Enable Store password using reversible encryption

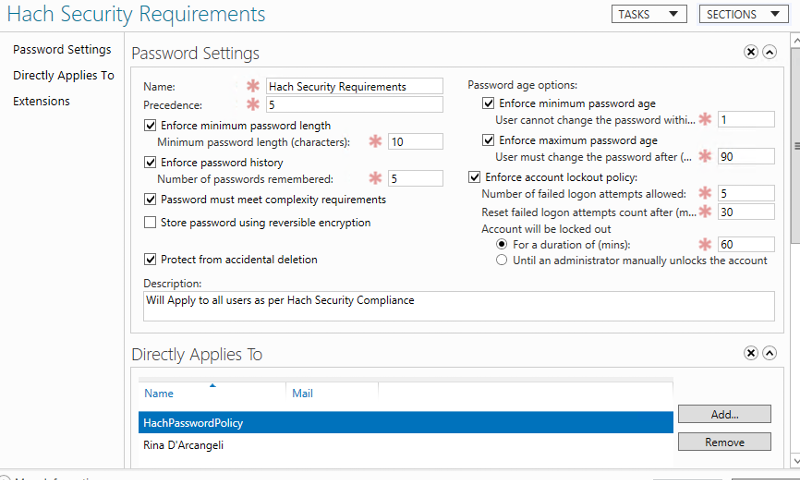(150, 222)
